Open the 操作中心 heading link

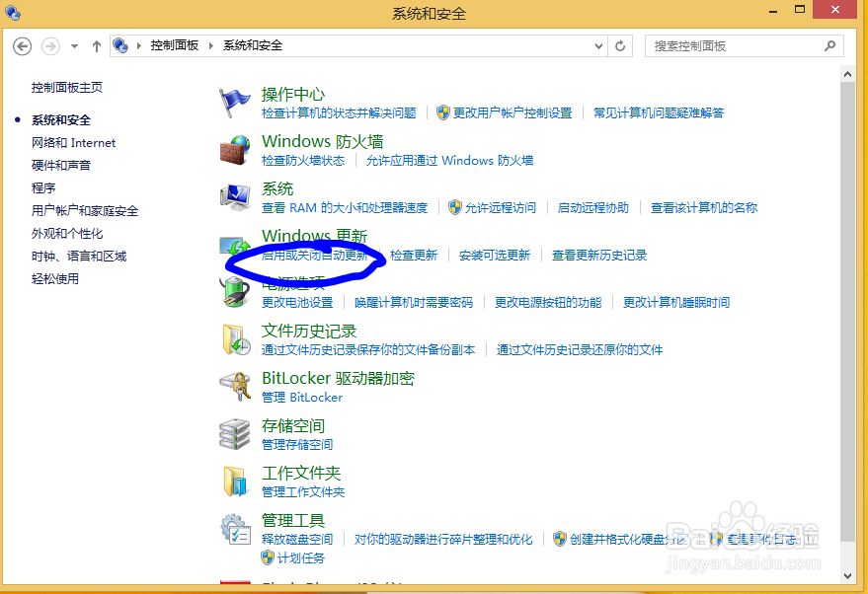293,94
